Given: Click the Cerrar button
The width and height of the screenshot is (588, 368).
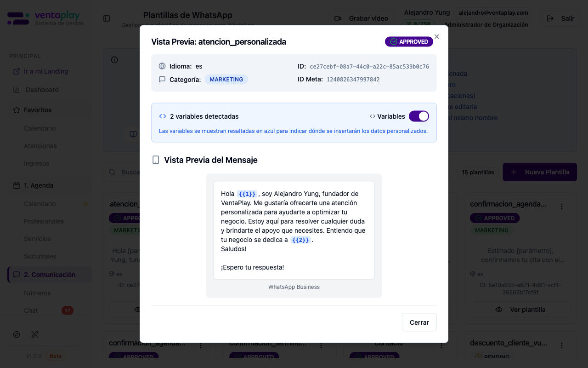Looking at the screenshot, I should 419,322.
